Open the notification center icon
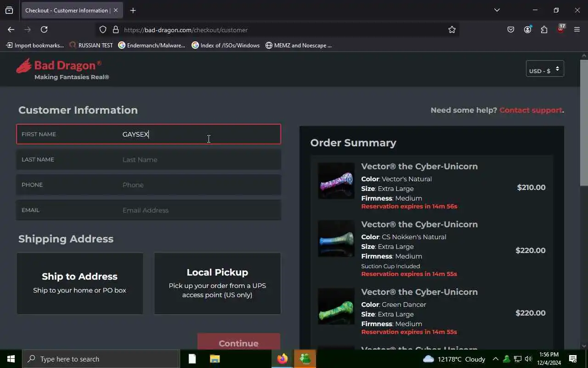This screenshot has width=588, height=368. 573,359
